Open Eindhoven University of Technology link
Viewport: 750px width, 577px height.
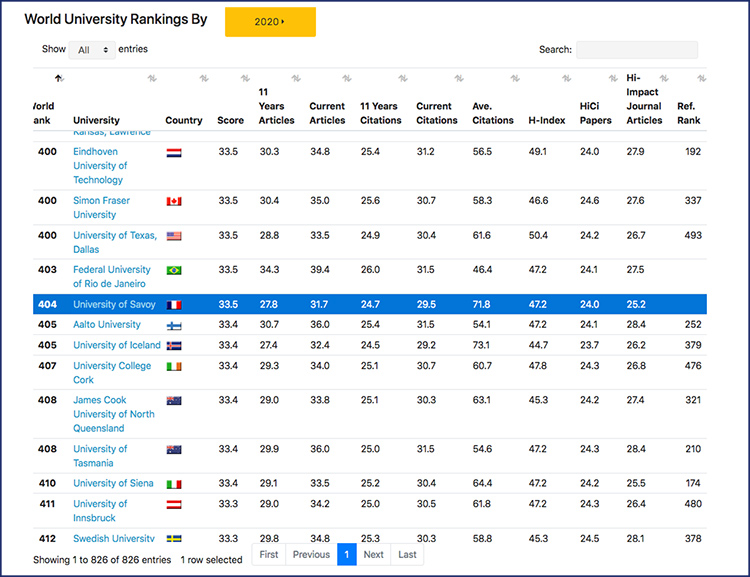click(100, 166)
